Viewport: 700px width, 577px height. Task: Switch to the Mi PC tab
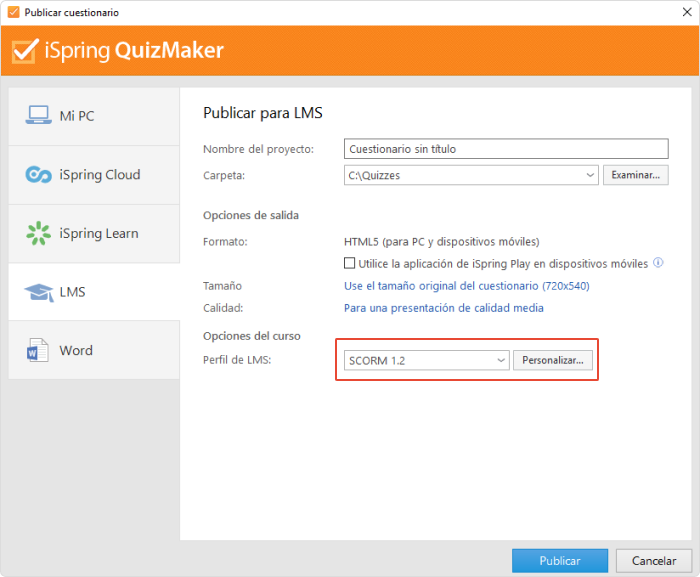pyautogui.click(x=94, y=116)
